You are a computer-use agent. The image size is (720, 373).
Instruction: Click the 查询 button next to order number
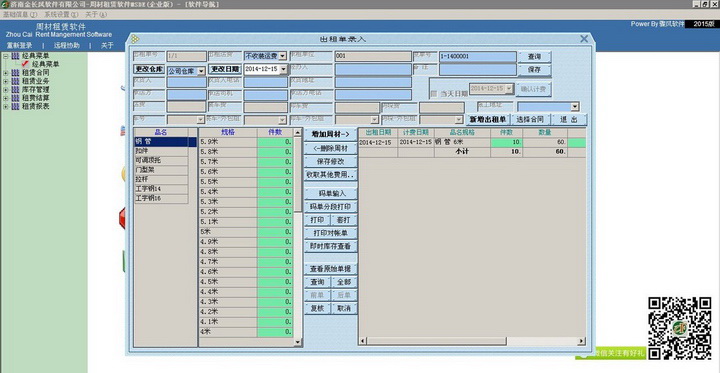pos(534,57)
